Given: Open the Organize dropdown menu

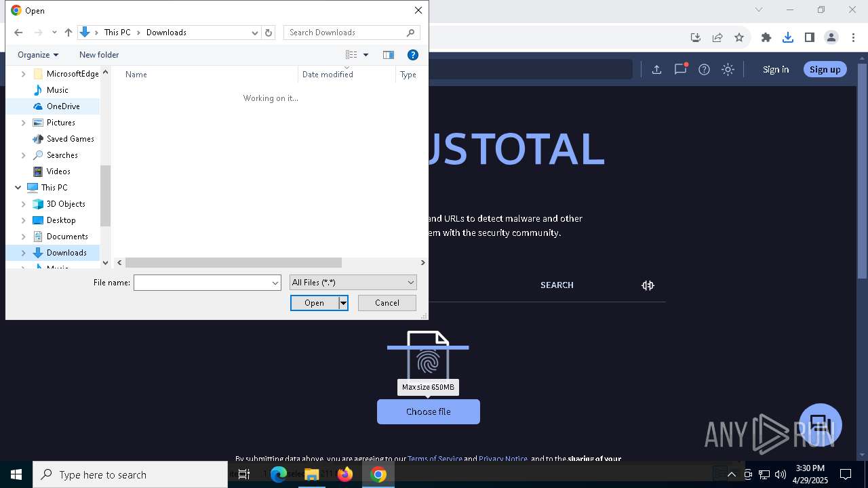Looking at the screenshot, I should 38,55.
